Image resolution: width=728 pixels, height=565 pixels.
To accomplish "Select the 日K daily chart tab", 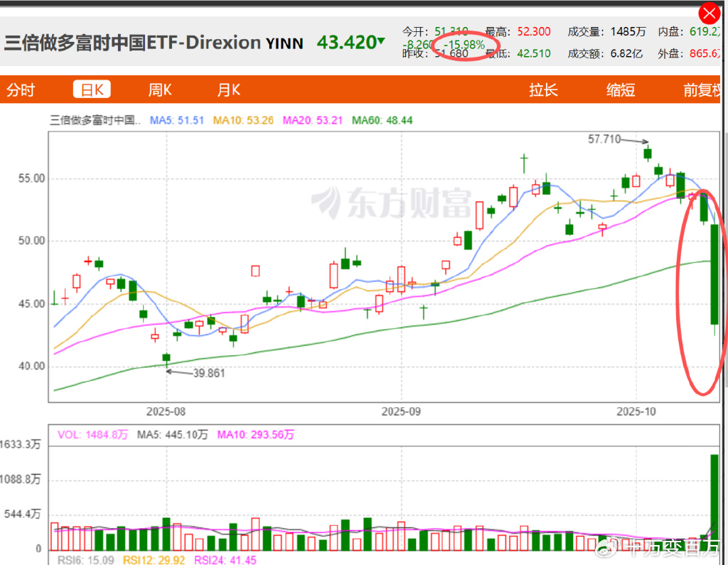I will tap(92, 90).
